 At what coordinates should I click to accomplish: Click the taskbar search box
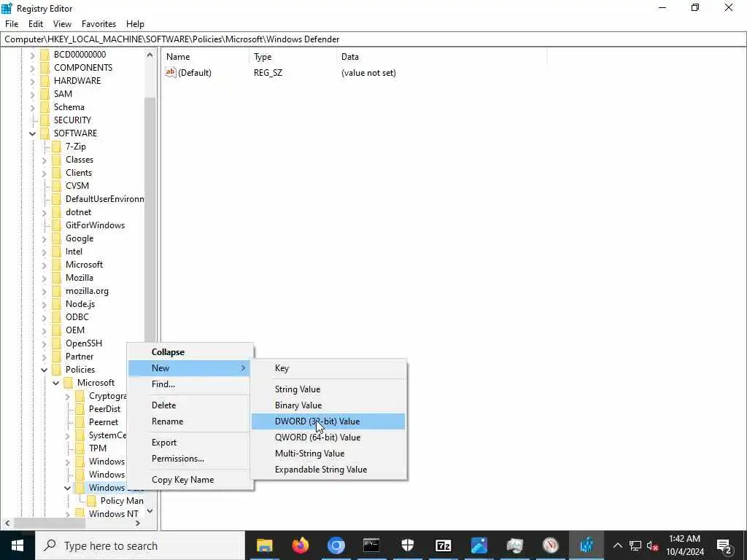[x=139, y=545]
